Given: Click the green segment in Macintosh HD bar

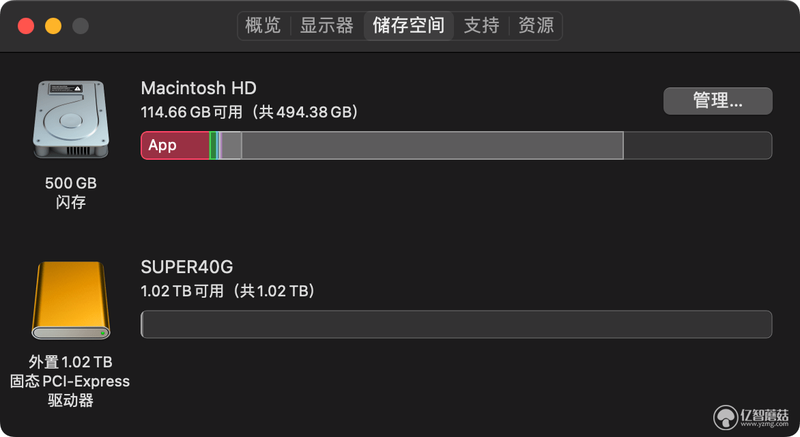Looking at the screenshot, I should 212,145.
